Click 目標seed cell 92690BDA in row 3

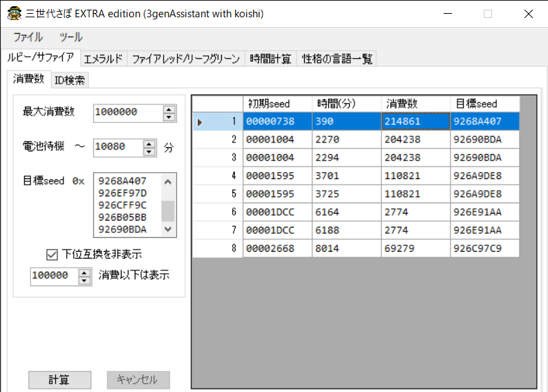coord(484,158)
